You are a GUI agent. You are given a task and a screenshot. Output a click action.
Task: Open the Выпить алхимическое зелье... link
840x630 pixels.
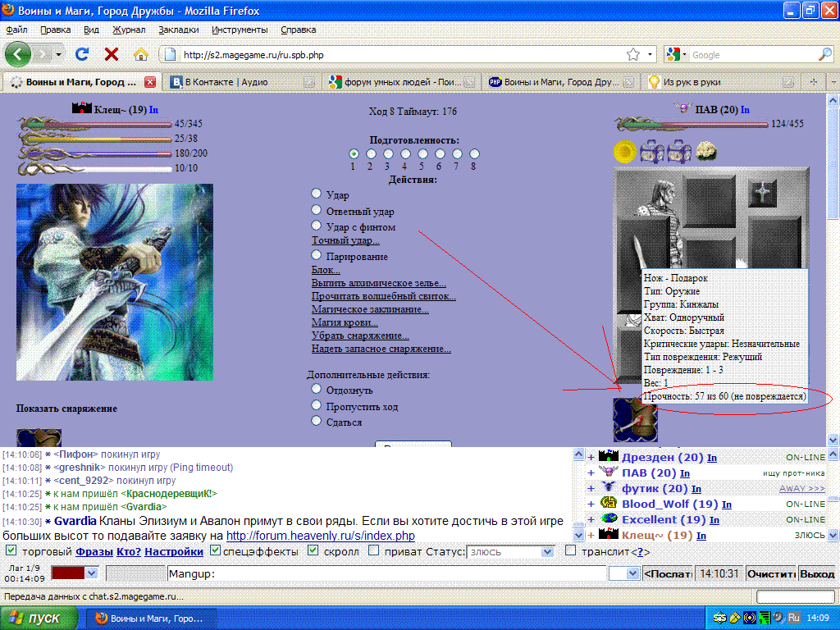coord(379,283)
